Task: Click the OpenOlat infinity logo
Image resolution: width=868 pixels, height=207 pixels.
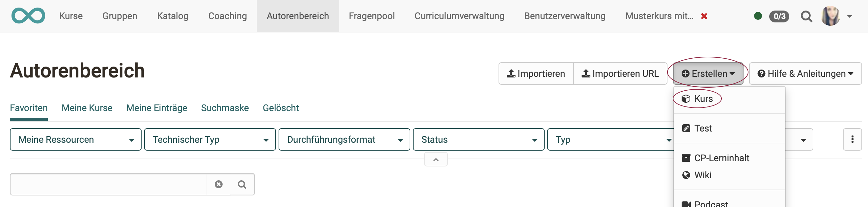Action: click(29, 15)
